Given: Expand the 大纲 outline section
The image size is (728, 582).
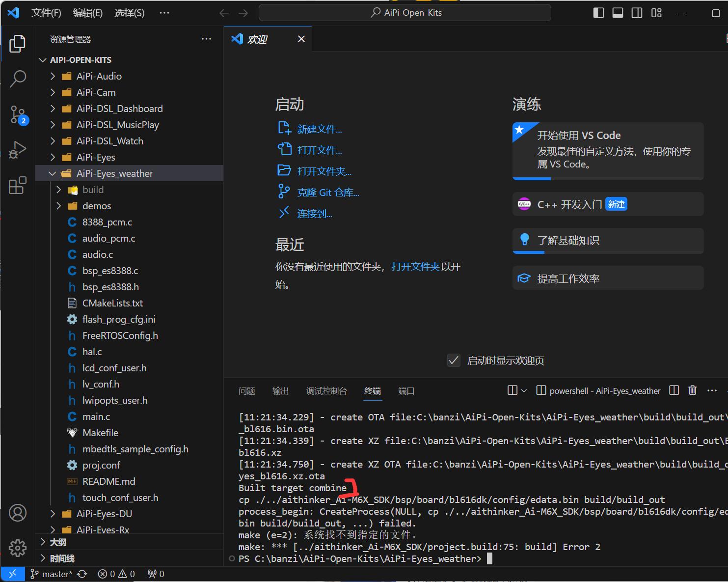Looking at the screenshot, I should coord(130,542).
